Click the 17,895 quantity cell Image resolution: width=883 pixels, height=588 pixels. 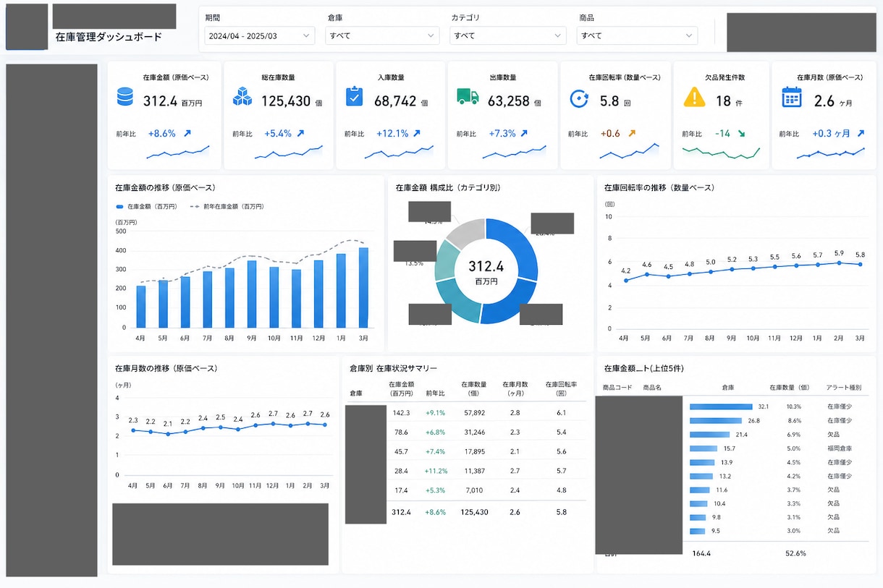pyautogui.click(x=474, y=451)
